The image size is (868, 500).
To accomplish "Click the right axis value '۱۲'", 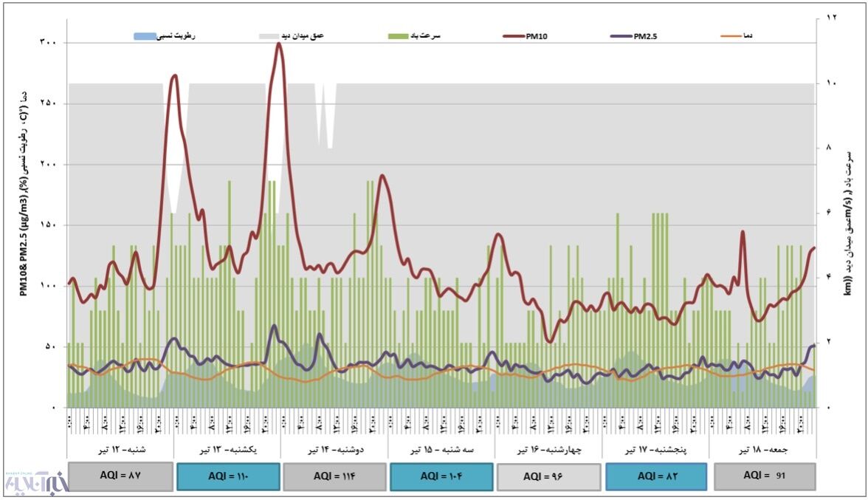I will [831, 18].
